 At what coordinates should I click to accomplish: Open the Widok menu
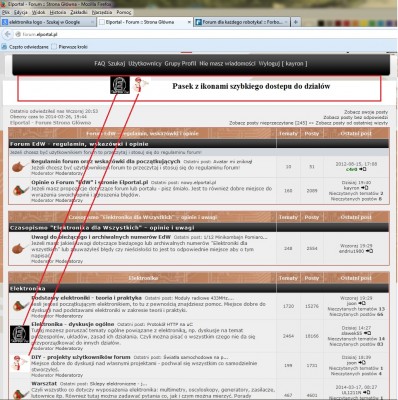[x=38, y=12]
